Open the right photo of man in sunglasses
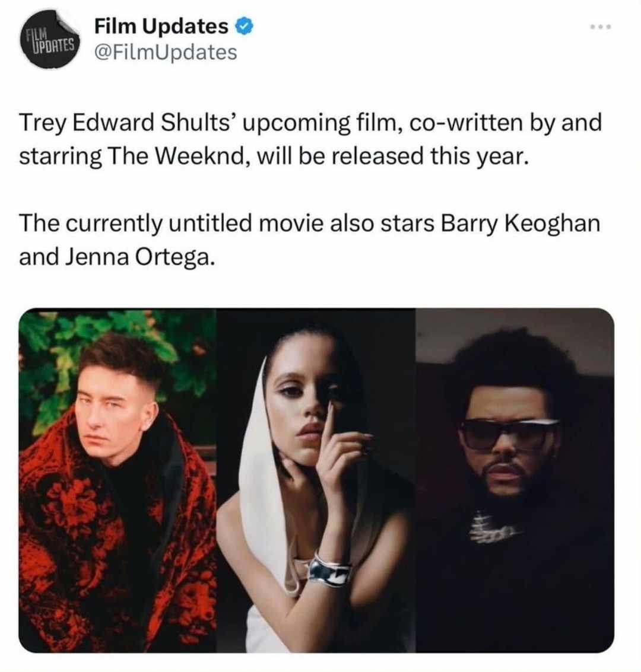The height and width of the screenshot is (672, 641). tap(515, 480)
